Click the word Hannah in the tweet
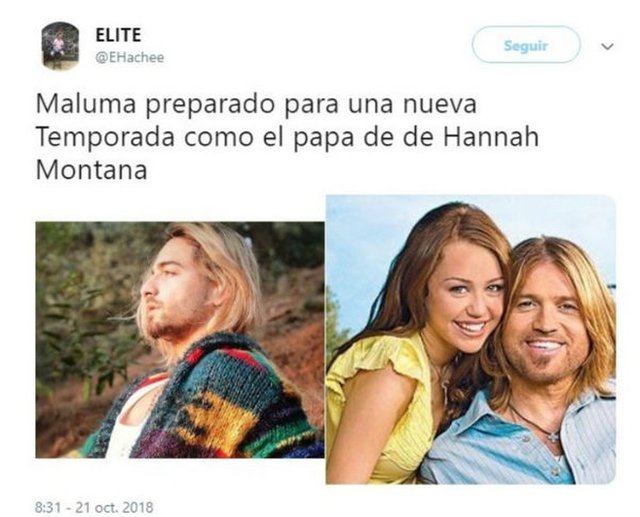 [491, 137]
